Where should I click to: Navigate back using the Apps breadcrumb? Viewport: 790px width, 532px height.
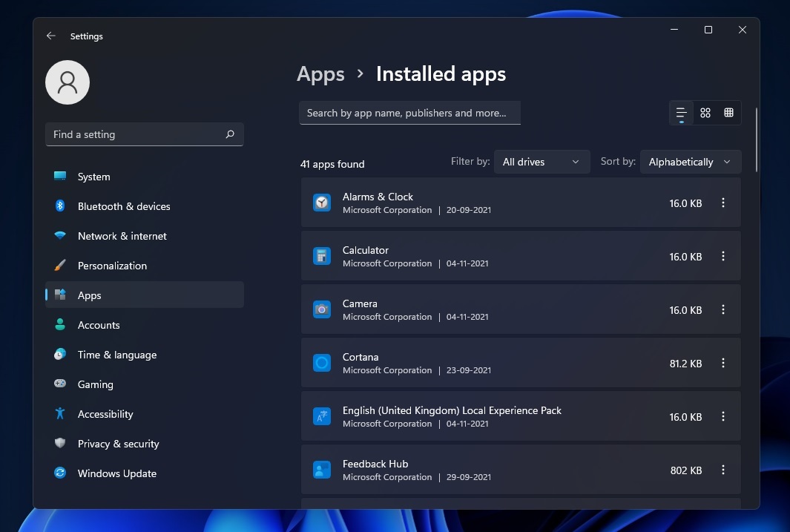(x=320, y=74)
